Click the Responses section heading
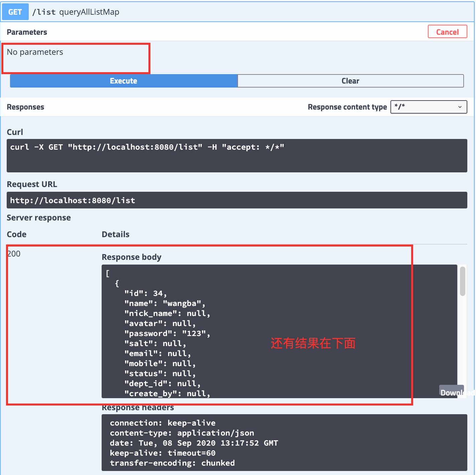 pyautogui.click(x=25, y=107)
